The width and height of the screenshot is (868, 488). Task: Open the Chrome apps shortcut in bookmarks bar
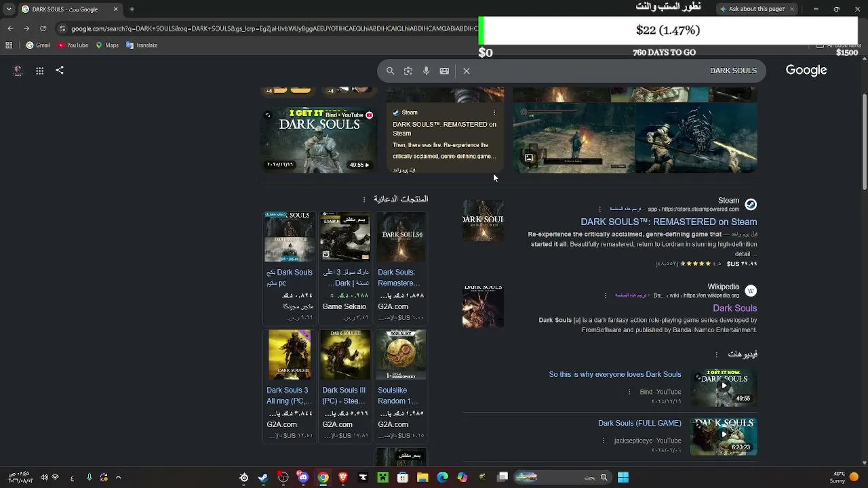9,45
